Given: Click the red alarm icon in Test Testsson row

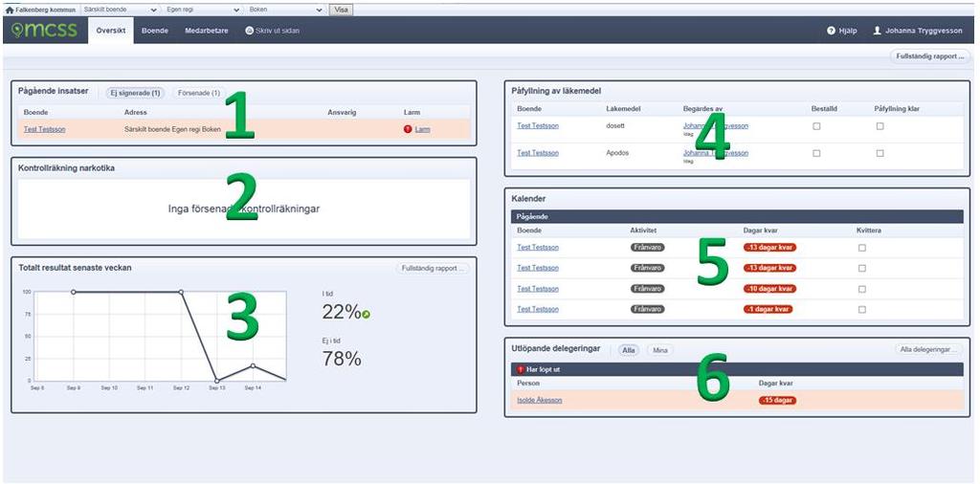Looking at the screenshot, I should 408,129.
